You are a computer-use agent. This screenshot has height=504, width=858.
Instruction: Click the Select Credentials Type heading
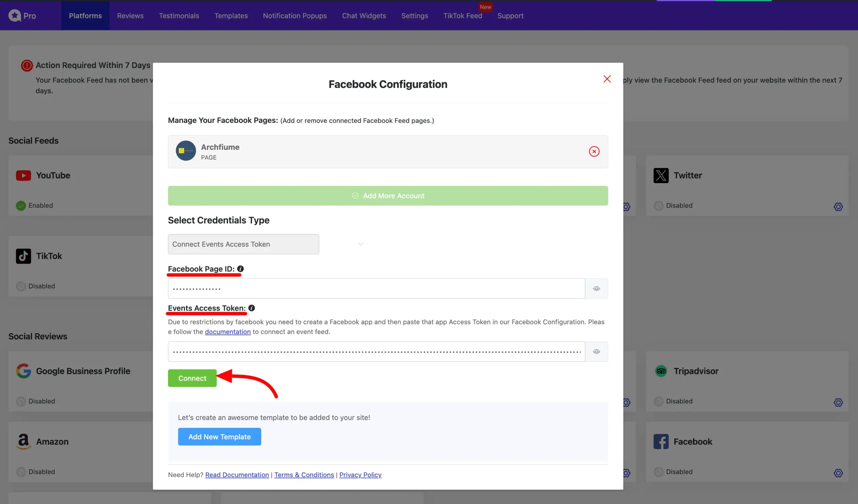click(218, 220)
